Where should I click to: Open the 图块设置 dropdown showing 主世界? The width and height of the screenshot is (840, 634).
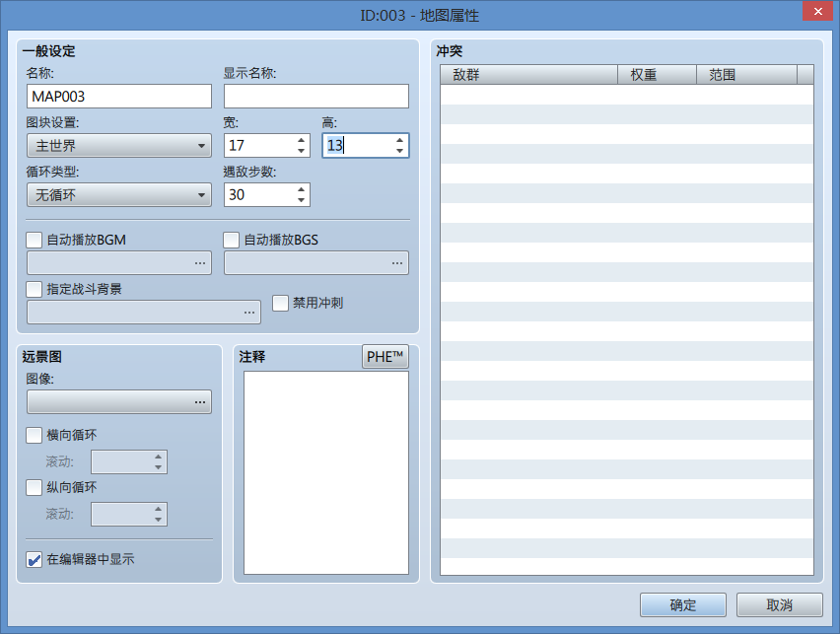click(x=119, y=146)
